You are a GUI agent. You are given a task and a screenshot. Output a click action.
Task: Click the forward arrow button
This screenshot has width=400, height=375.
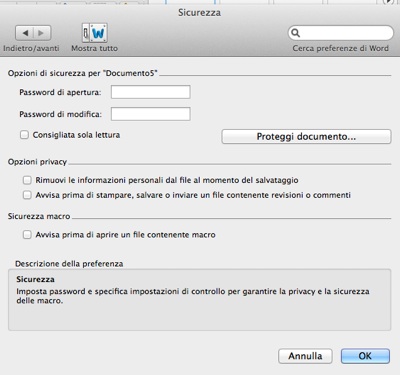click(42, 33)
